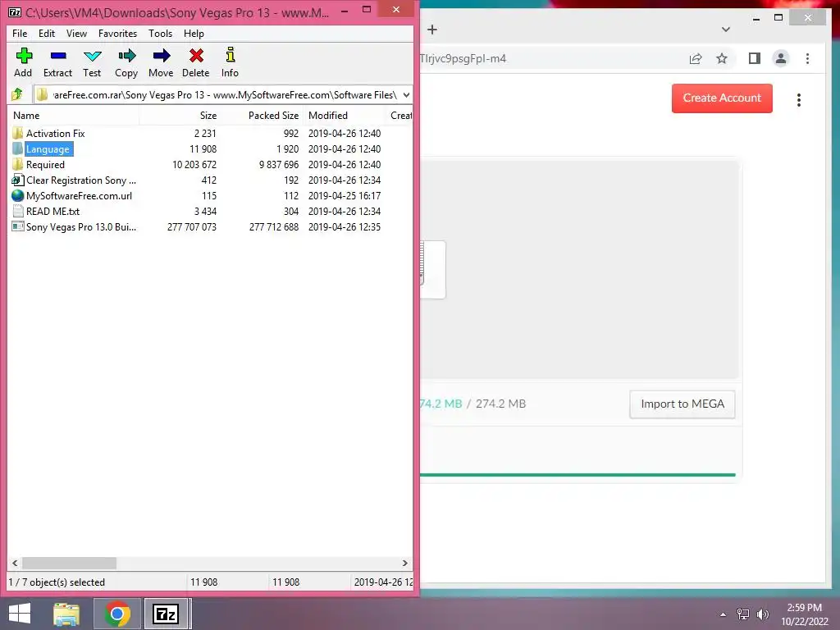840x630 pixels.
Task: Click the 274.2 MB total size text
Action: tap(500, 404)
